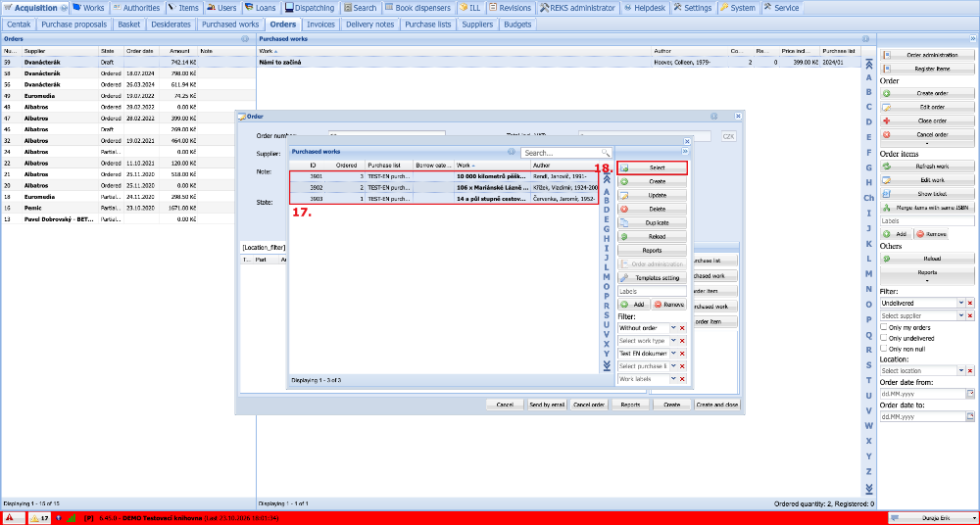The image size is (980, 525).
Task: Click the magnifier icon in the search box
Action: pyautogui.click(x=606, y=153)
